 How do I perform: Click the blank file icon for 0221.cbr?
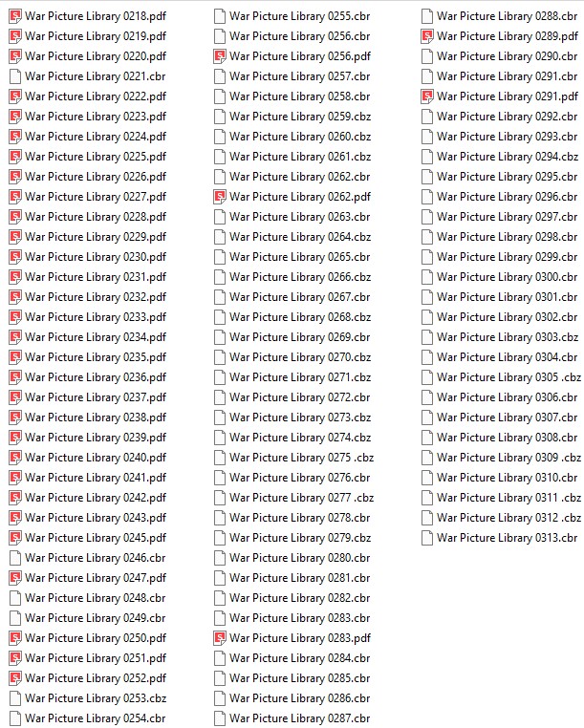coord(15,76)
